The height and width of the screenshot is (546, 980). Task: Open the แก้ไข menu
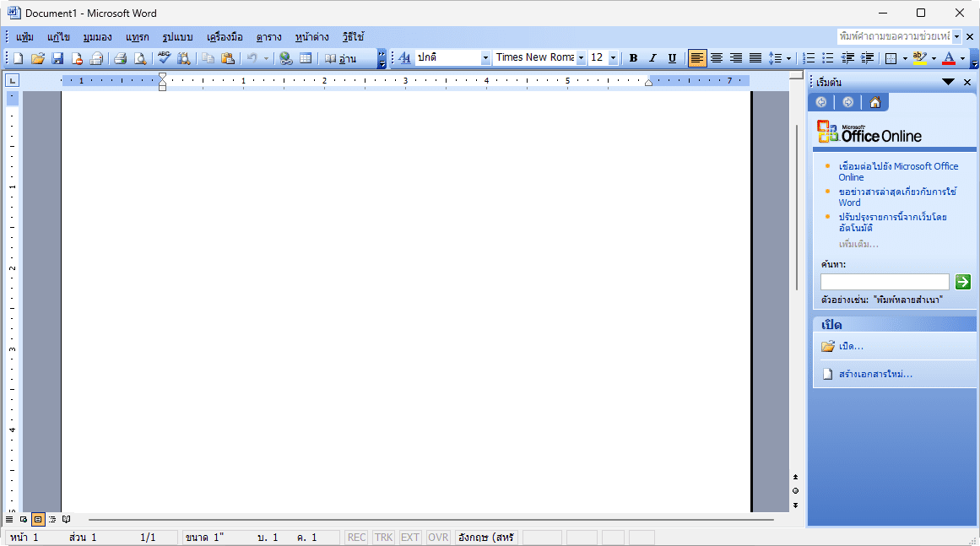click(x=59, y=37)
